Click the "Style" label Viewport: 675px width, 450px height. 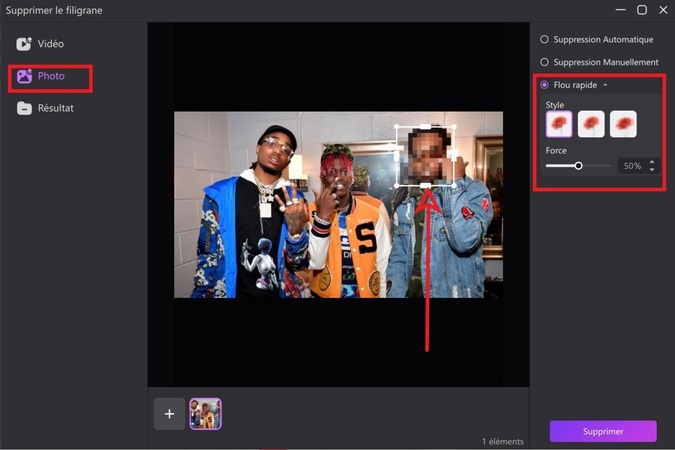[x=554, y=105]
